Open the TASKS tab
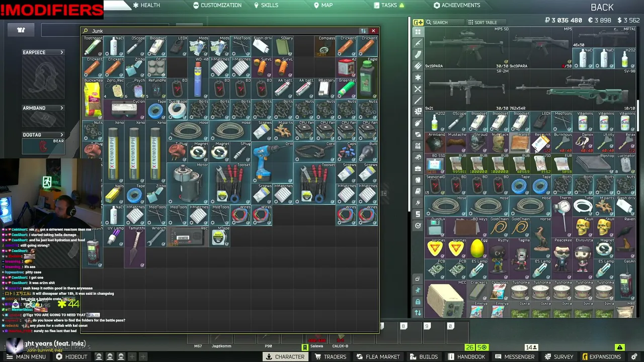Image resolution: width=644 pixels, height=362 pixels. (x=389, y=5)
